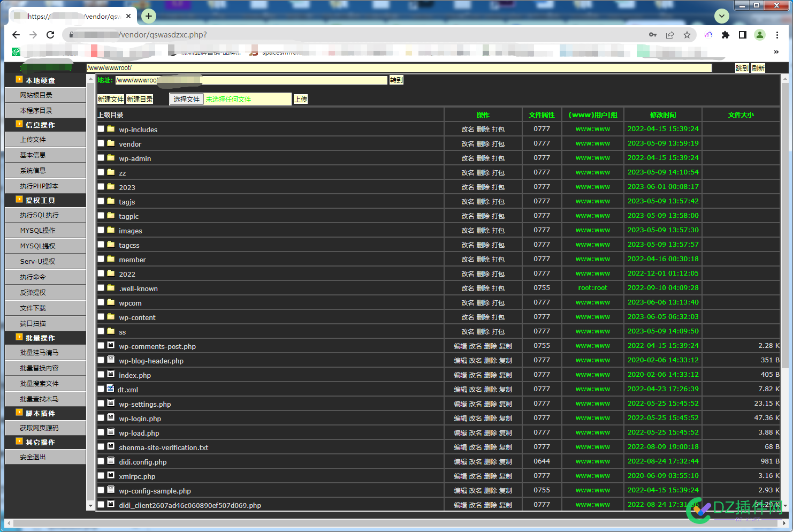Open the extensions puzzle icon
The image size is (793, 532).
(x=726, y=35)
